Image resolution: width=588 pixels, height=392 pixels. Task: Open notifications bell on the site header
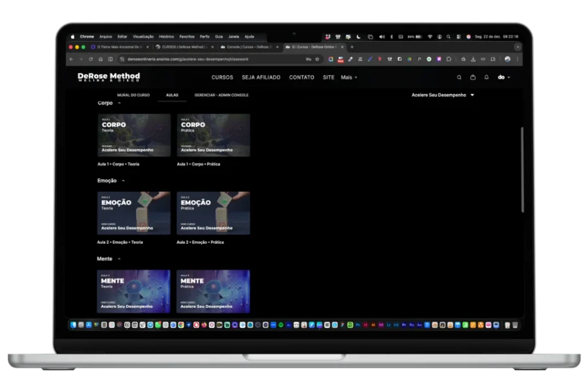pos(486,77)
